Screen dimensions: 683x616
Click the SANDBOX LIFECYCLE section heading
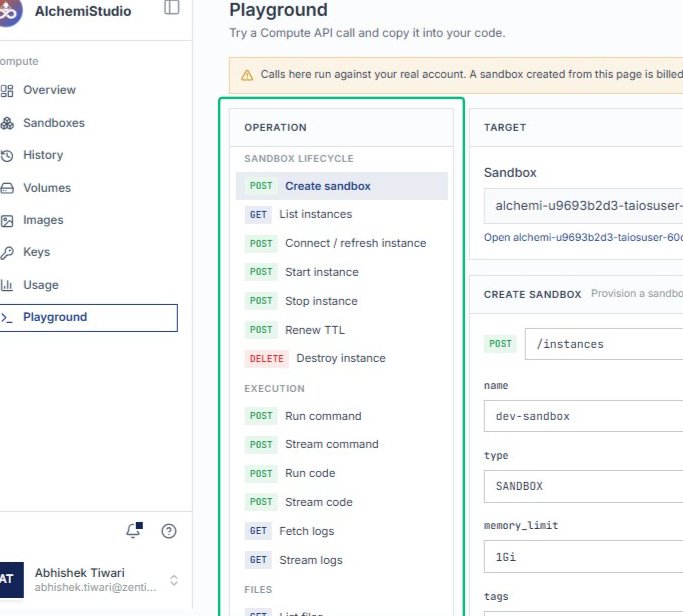[299, 159]
